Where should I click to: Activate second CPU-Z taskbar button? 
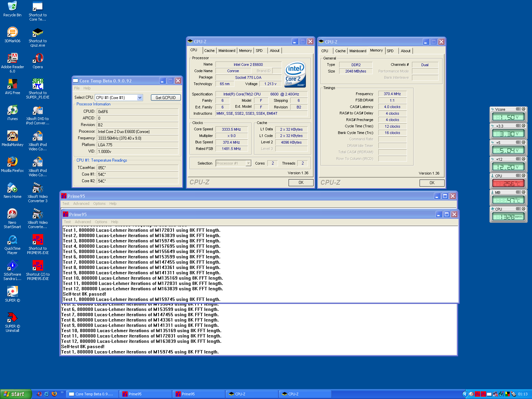(305, 394)
